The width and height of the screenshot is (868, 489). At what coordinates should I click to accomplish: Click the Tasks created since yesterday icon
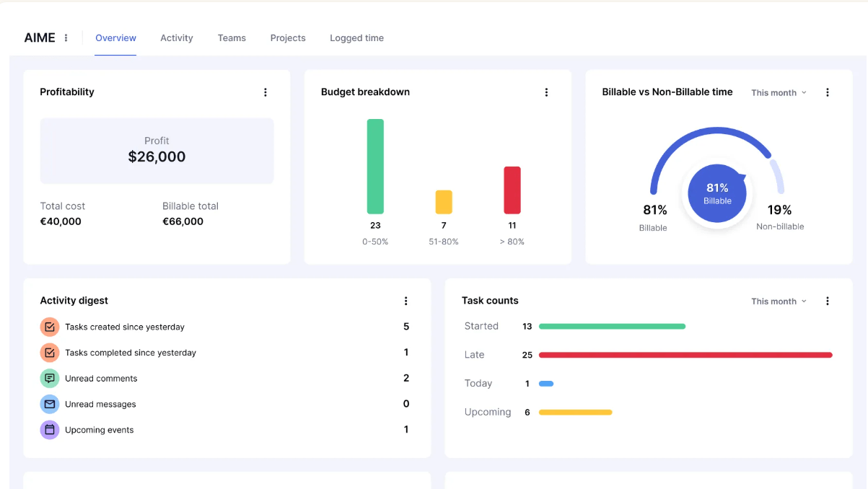click(x=50, y=327)
